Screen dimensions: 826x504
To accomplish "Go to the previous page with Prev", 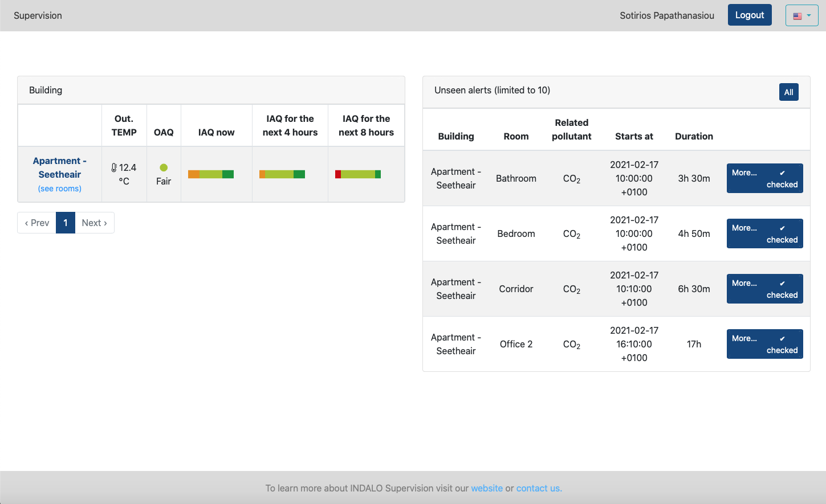I will [37, 223].
